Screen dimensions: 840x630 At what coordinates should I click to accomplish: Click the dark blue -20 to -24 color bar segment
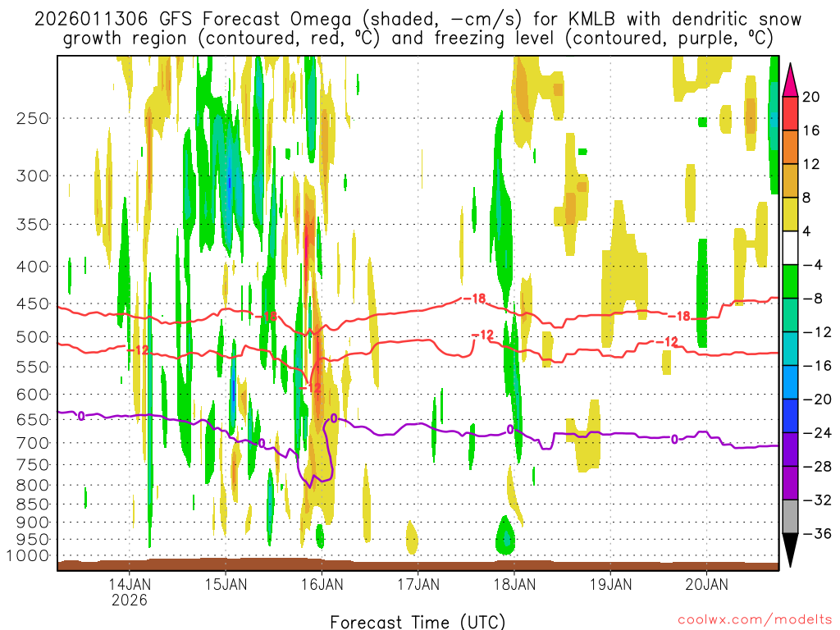[790, 416]
